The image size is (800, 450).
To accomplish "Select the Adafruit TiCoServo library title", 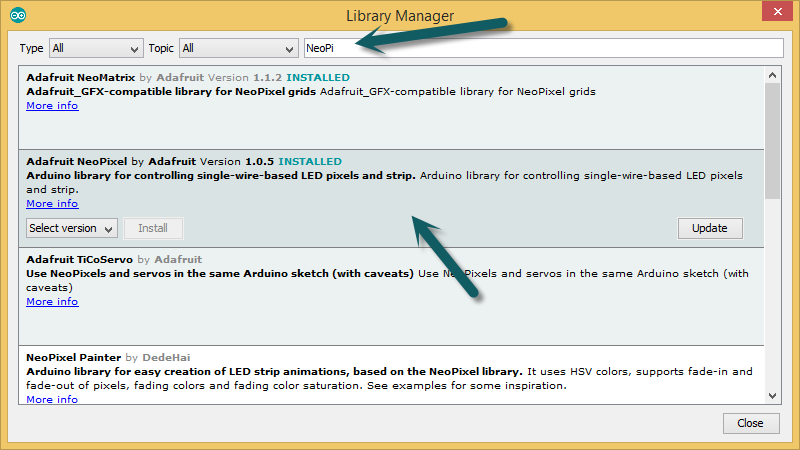I will click(79, 259).
